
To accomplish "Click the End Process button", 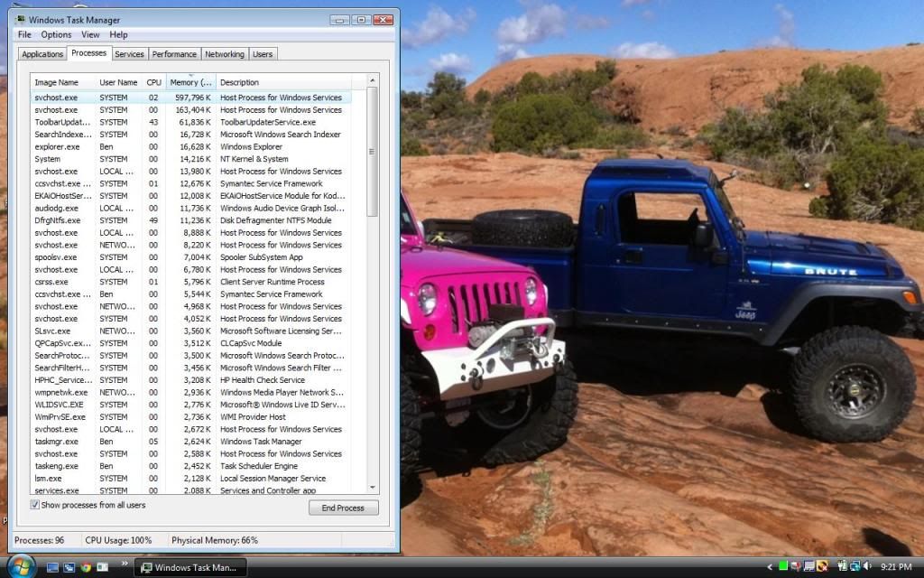I will pos(344,508).
